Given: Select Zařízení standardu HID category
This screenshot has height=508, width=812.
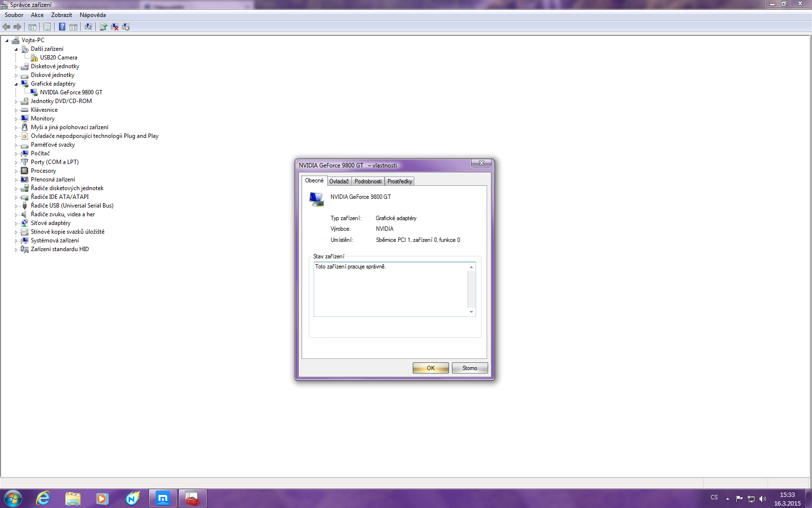Looking at the screenshot, I should (x=60, y=249).
